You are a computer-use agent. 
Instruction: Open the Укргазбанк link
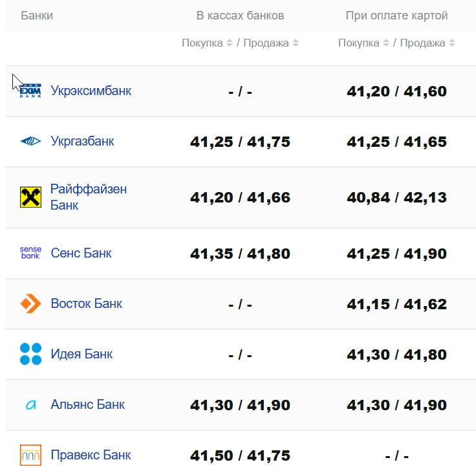click(82, 141)
